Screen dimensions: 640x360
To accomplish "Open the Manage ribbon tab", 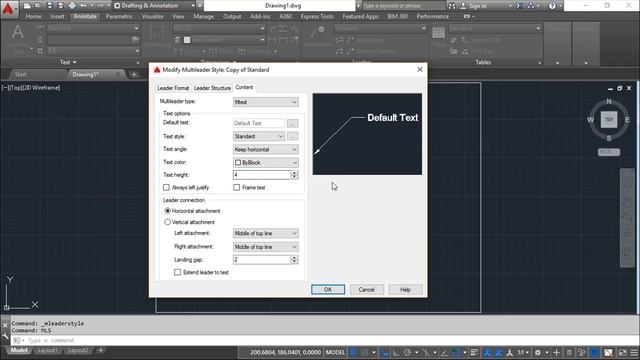I will (x=203, y=16).
